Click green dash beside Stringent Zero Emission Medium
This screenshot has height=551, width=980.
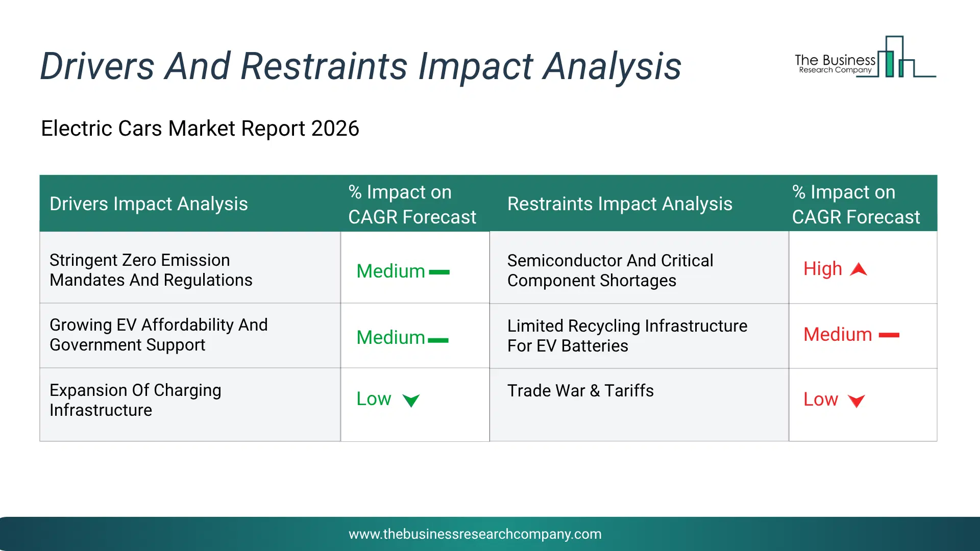[439, 272]
